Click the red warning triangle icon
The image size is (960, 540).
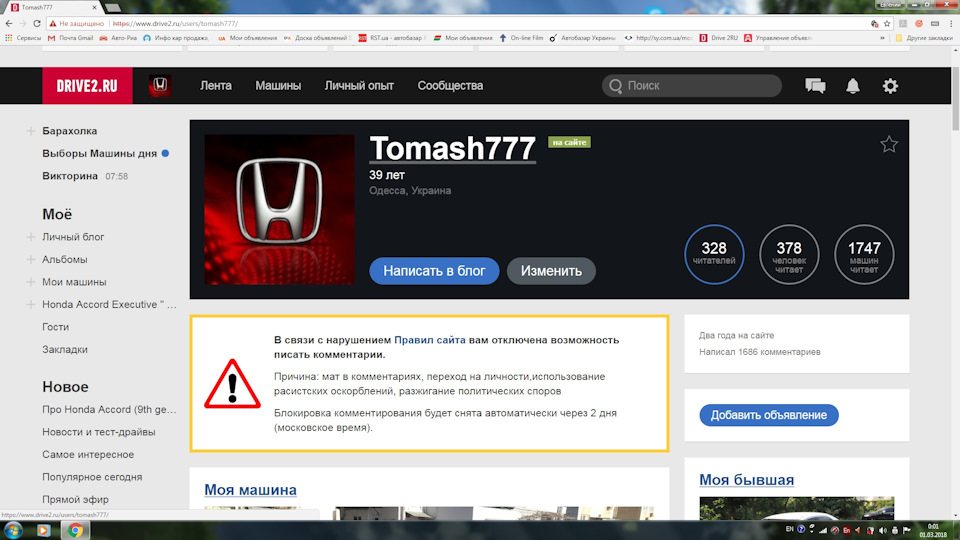click(x=232, y=384)
